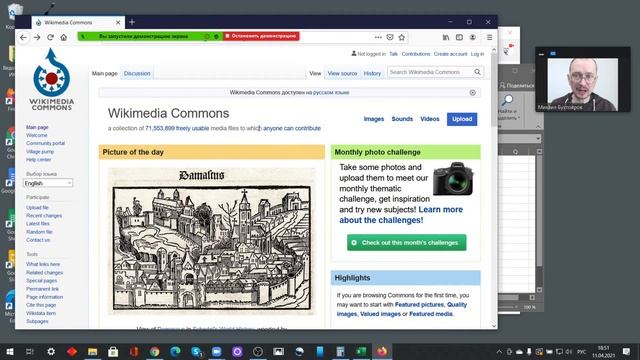
Task: Open Excel from the taskbar
Action: pos(361,351)
